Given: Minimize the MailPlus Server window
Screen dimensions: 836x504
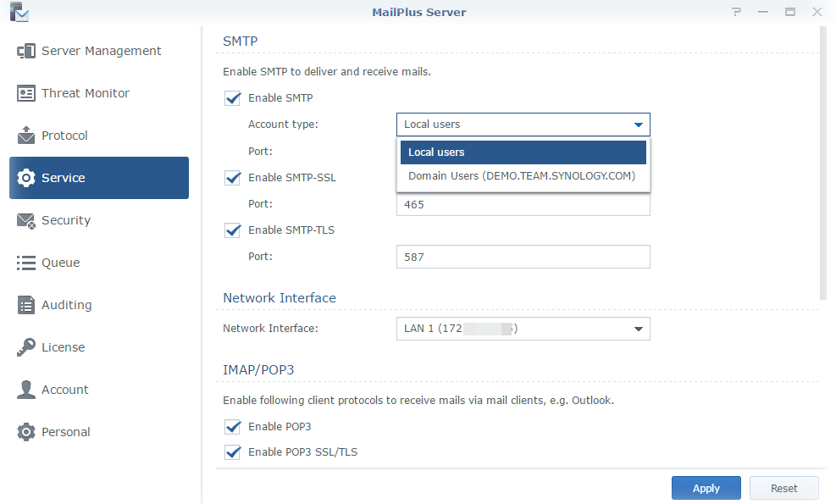Looking at the screenshot, I should point(763,12).
